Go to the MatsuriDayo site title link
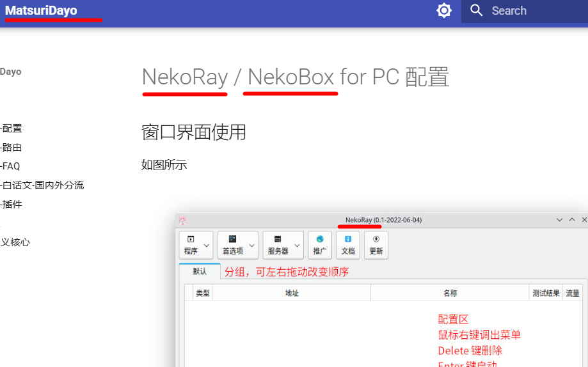This screenshot has height=367, width=588. point(41,11)
